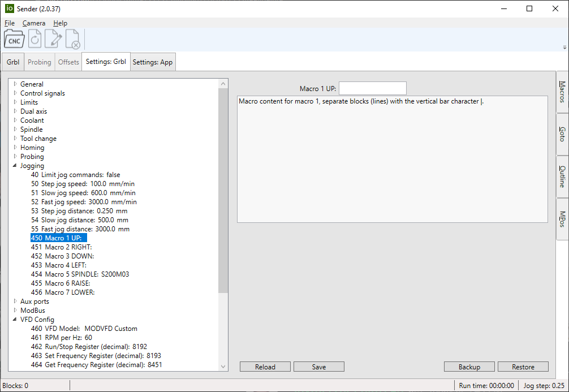The width and height of the screenshot is (569, 392).
Task: Select setting 53 Step jog distance
Action: 79,211
